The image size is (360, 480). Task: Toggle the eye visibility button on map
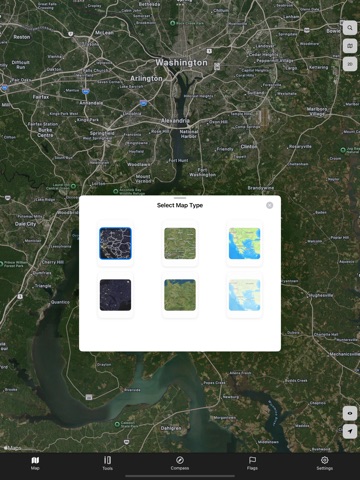350,413
